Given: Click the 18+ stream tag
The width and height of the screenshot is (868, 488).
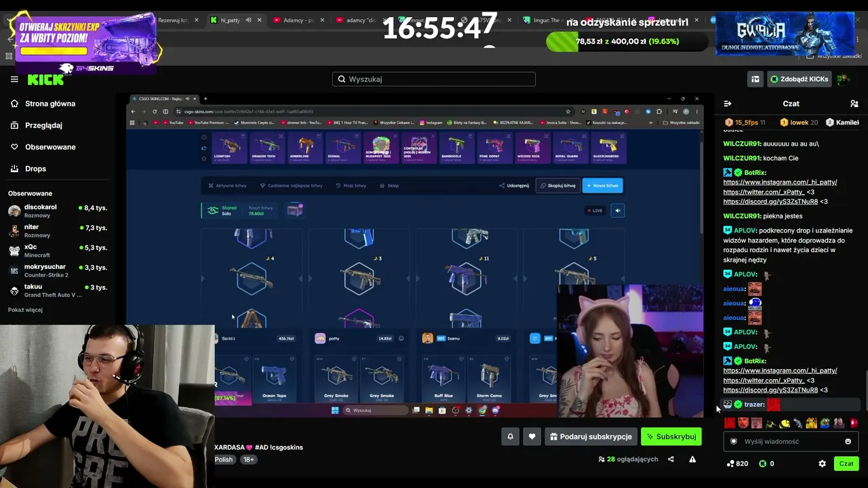Looking at the screenshot, I should click(249, 460).
